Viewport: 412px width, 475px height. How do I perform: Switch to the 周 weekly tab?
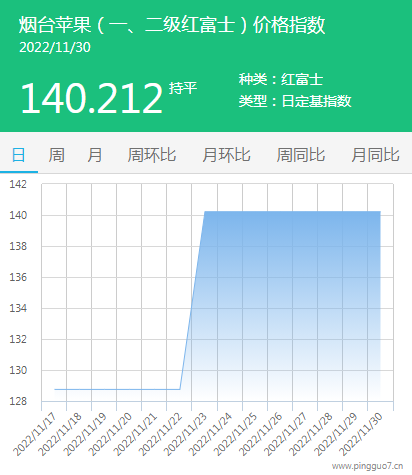pos(56,155)
